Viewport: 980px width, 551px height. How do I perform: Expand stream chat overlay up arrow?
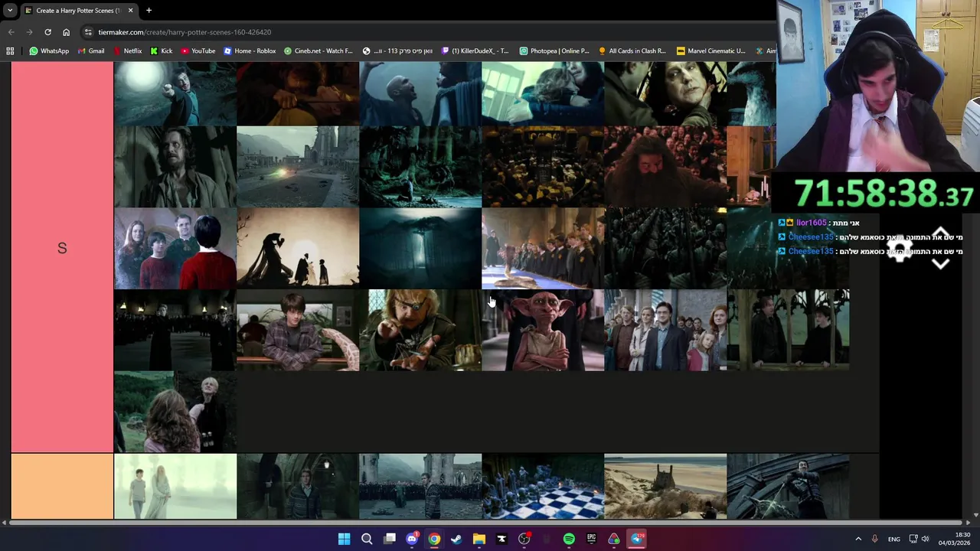pos(941,233)
